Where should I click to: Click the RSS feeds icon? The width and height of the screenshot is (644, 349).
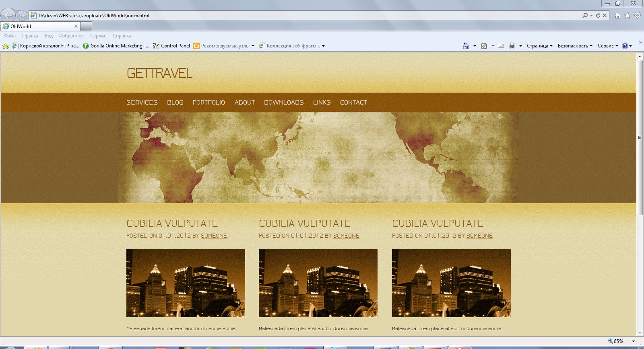(484, 46)
